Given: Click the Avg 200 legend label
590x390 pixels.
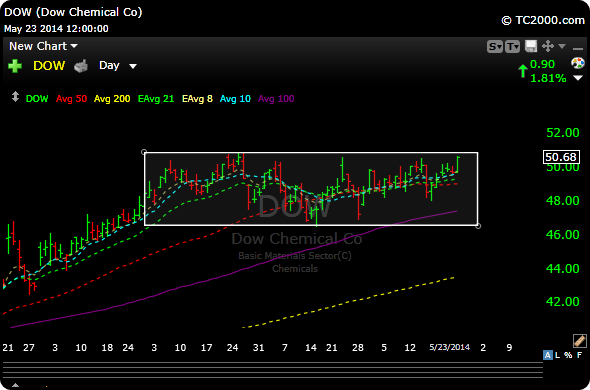Looking at the screenshot, I should (x=112, y=99).
